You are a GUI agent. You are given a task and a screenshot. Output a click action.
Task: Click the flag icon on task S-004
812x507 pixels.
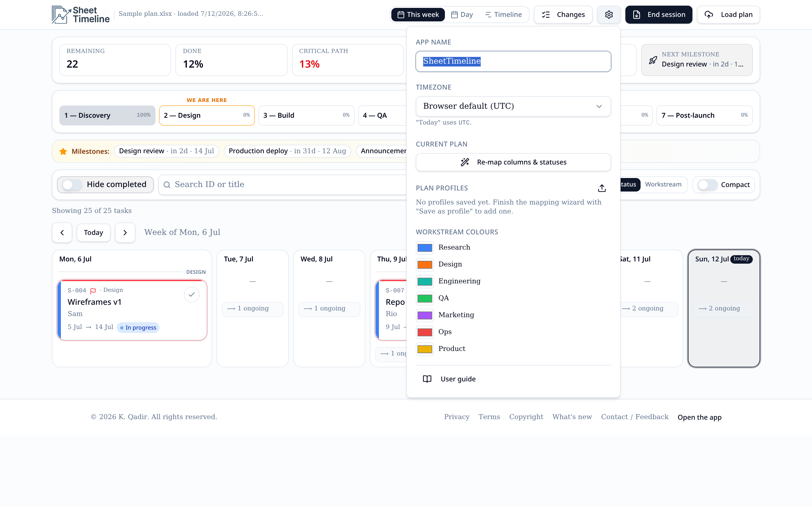93,290
